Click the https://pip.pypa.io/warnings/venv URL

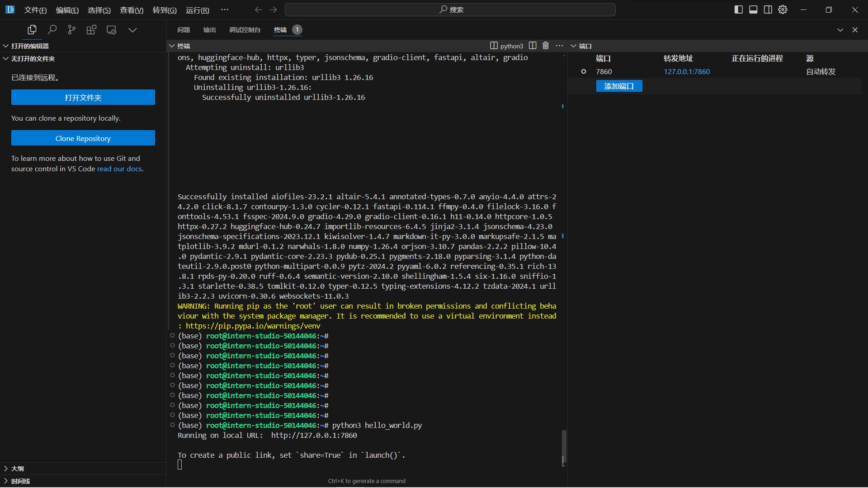(x=253, y=326)
